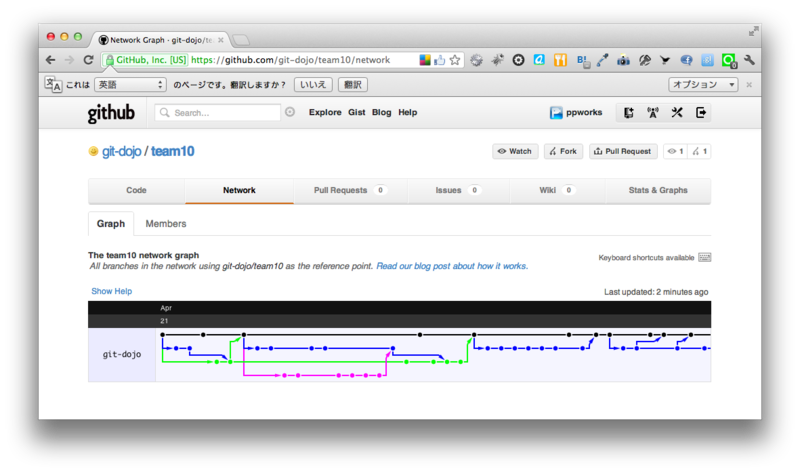This screenshot has width=800, height=473.
Task: Click the browser address bar URL
Action: pos(290,60)
